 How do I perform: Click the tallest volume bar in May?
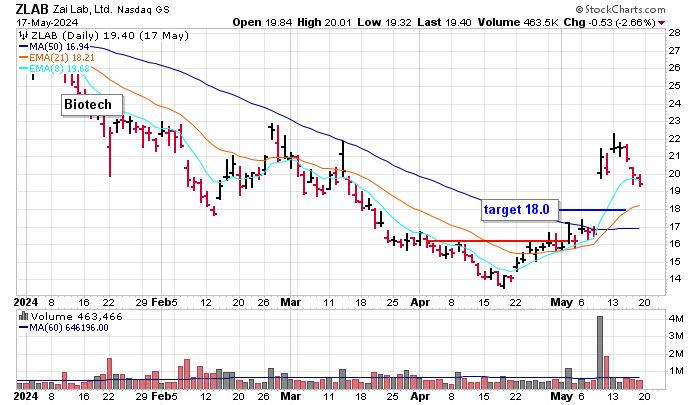(x=600, y=353)
